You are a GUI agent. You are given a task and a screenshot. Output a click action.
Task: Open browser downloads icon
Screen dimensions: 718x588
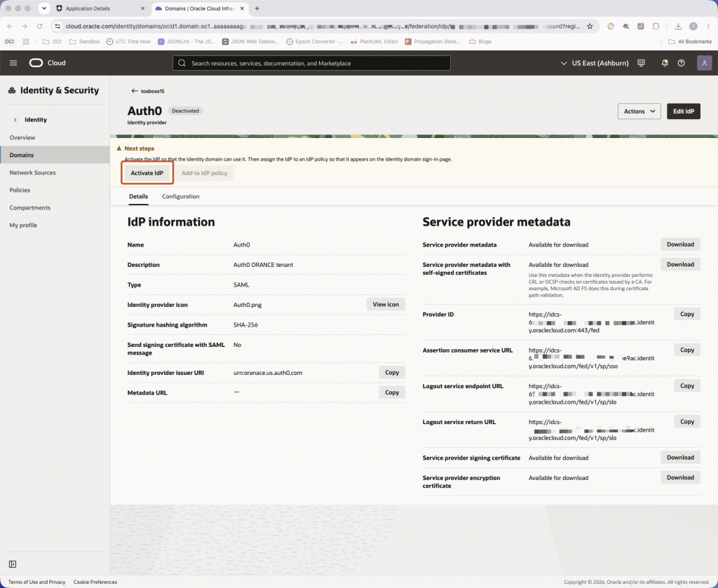tap(678, 26)
